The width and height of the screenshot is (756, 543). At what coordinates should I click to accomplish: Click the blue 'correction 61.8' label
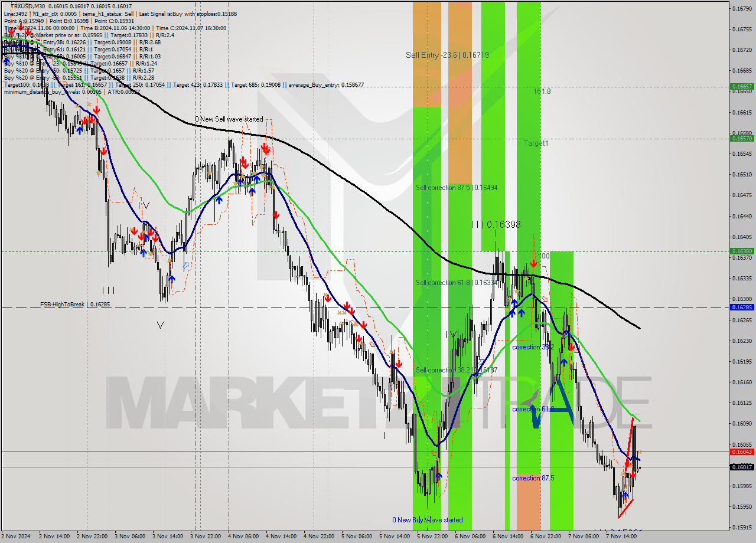point(533,409)
